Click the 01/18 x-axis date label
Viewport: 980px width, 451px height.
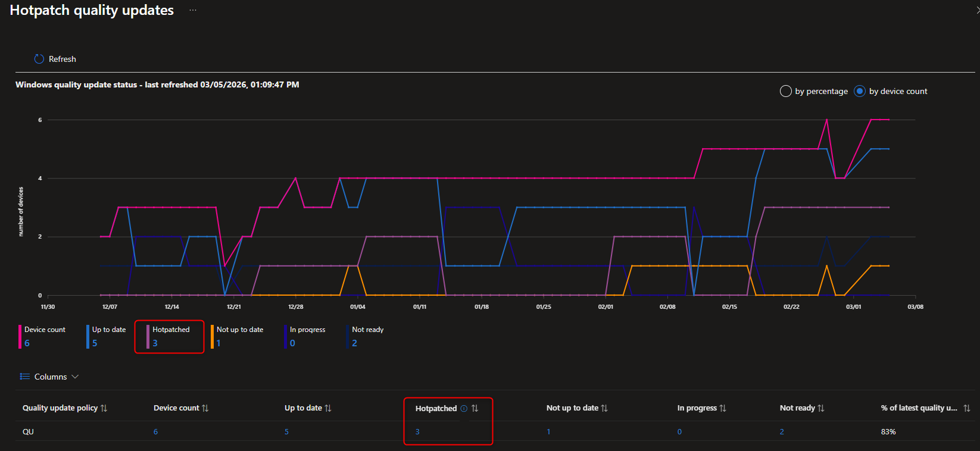482,307
